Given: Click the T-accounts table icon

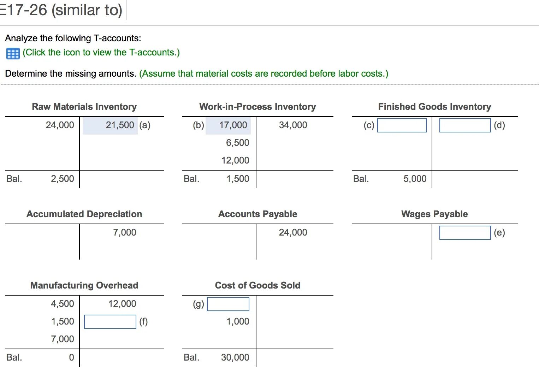Looking at the screenshot, I should pos(13,53).
